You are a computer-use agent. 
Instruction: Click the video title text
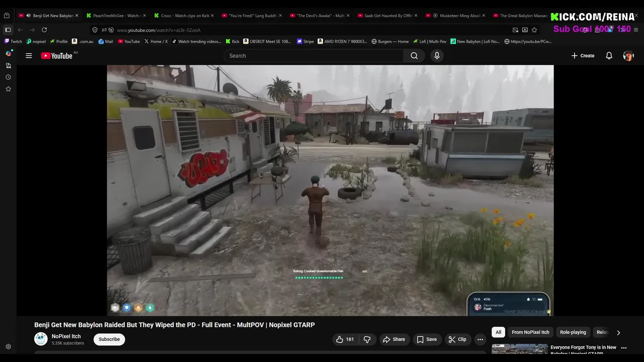[x=175, y=325]
